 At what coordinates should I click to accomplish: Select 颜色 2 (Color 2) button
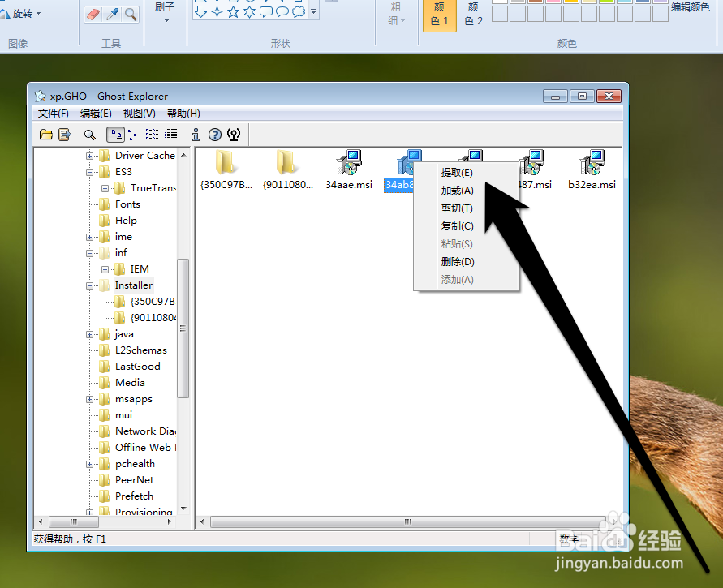[473, 15]
